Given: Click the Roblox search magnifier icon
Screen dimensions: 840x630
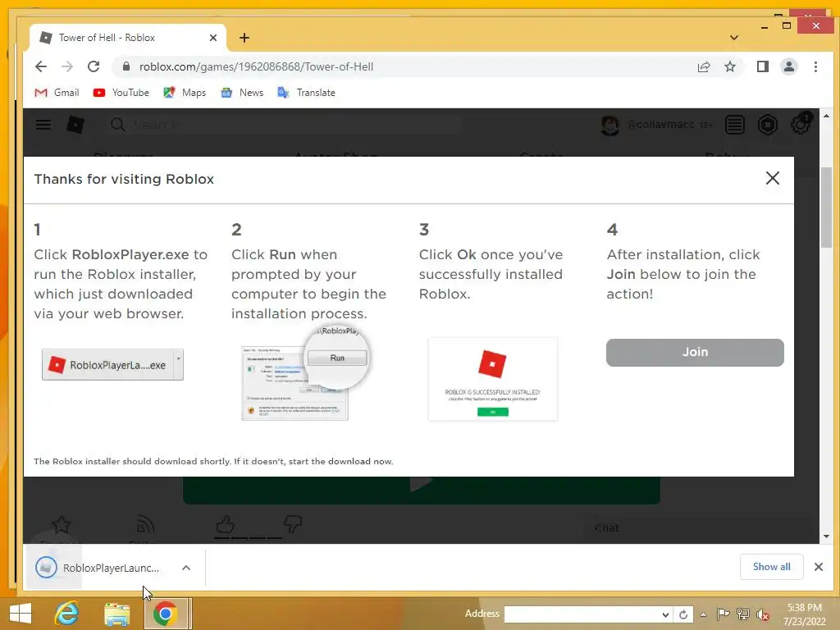Looking at the screenshot, I should pos(118,125).
